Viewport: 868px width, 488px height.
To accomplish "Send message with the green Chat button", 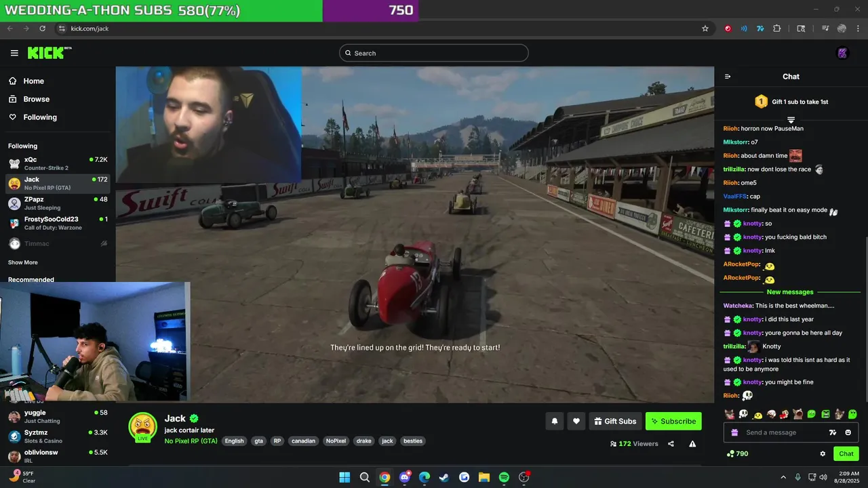I will click(x=846, y=453).
